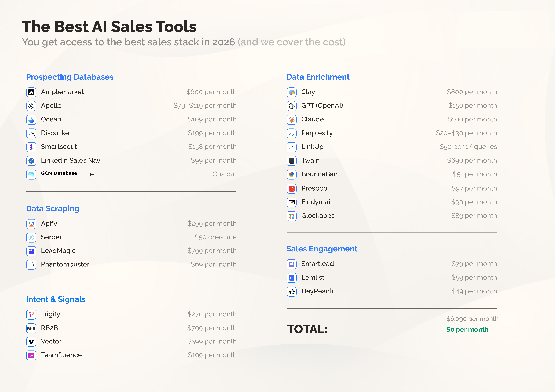Viewport: 555px width, 392px height.
Task: Open the HeyReach waving hand icon
Action: [292, 292]
